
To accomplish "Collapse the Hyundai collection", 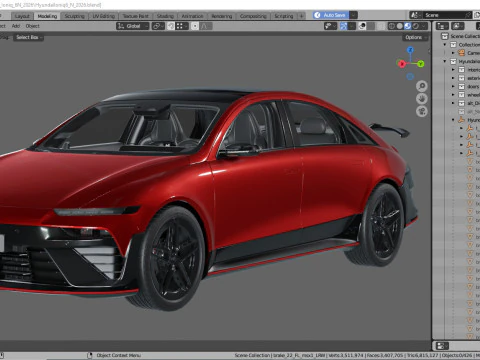I will tap(445, 61).
